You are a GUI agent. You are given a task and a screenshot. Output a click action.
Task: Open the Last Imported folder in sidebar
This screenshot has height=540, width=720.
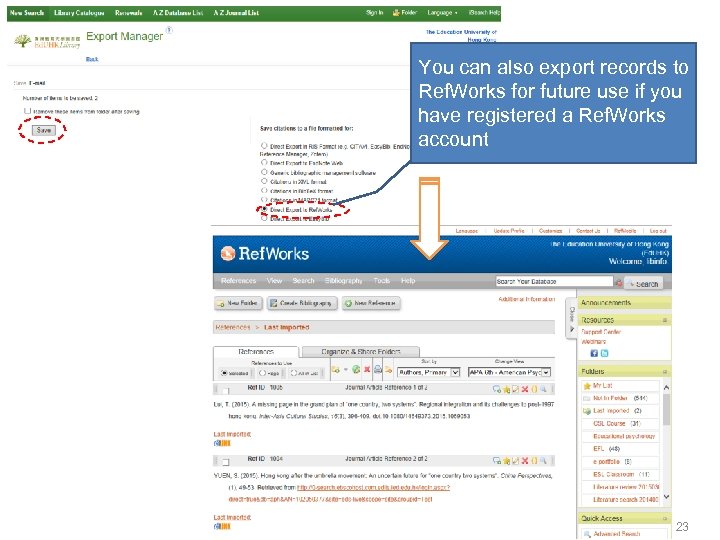click(611, 411)
